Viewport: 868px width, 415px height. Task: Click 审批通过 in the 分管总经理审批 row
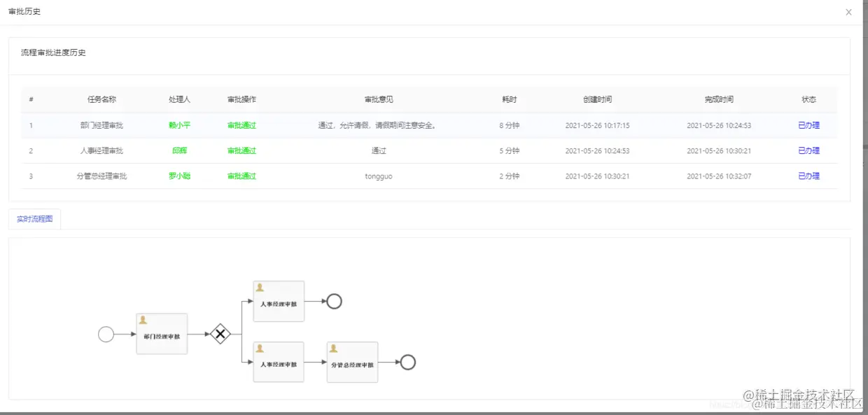click(x=241, y=176)
